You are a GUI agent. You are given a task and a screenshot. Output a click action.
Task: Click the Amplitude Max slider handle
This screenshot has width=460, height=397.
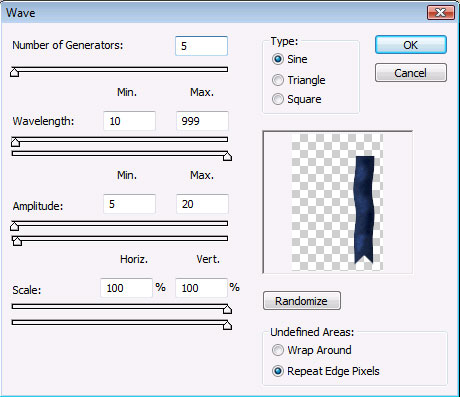point(17,241)
